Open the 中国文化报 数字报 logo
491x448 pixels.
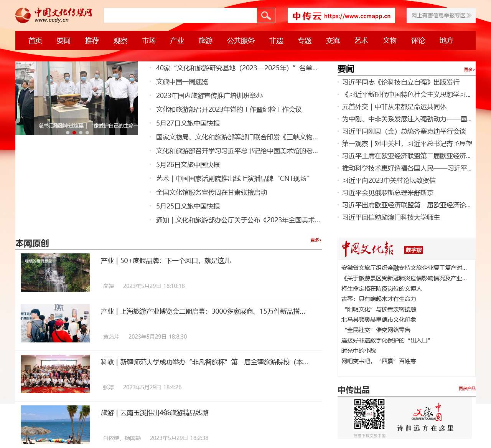point(382,249)
